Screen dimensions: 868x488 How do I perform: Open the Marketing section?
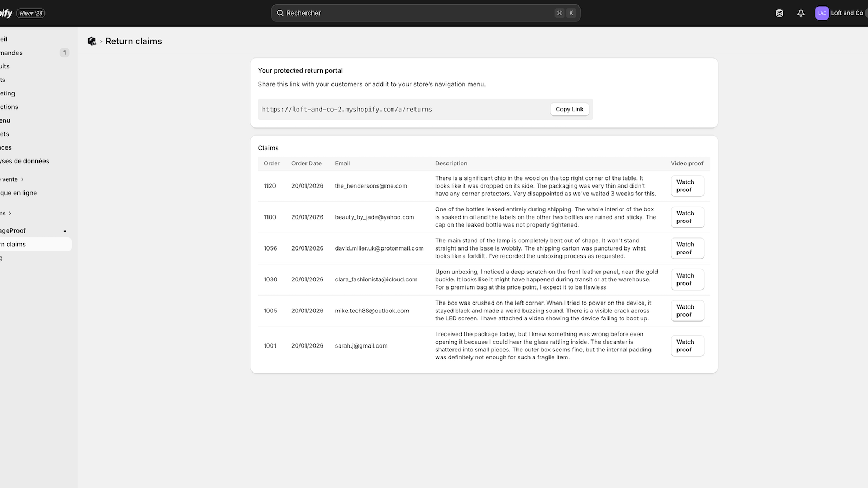(x=7, y=93)
